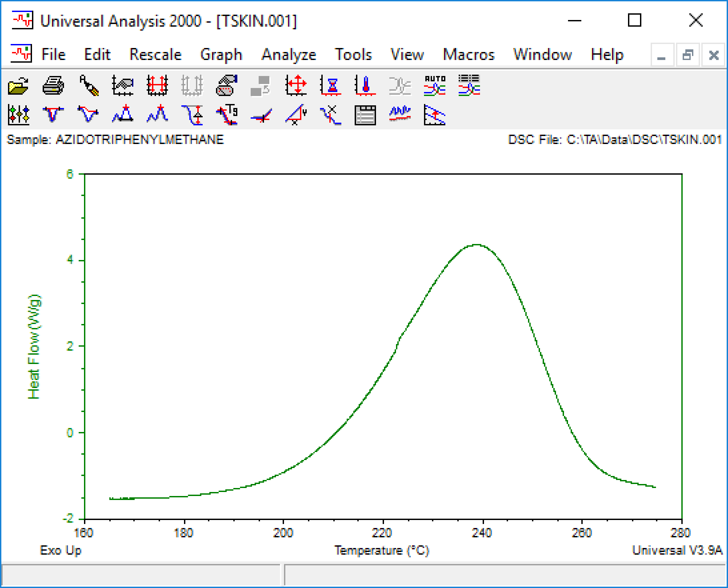Open the Macros menu
This screenshot has width=728, height=588.
pos(469,54)
